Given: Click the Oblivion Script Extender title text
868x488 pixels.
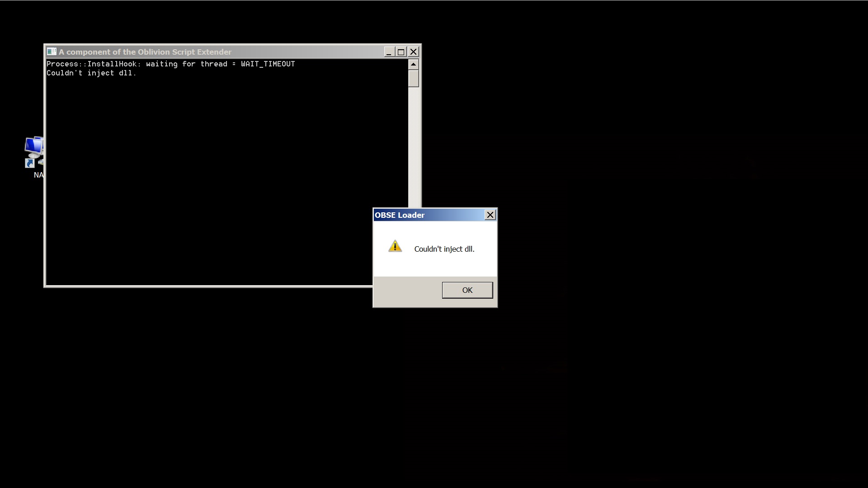Looking at the screenshot, I should tap(145, 52).
